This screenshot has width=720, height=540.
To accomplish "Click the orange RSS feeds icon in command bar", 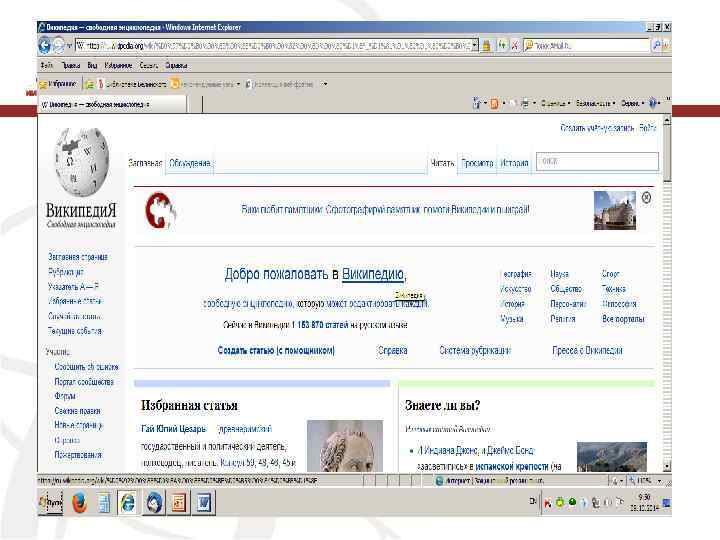I will pyautogui.click(x=494, y=104).
